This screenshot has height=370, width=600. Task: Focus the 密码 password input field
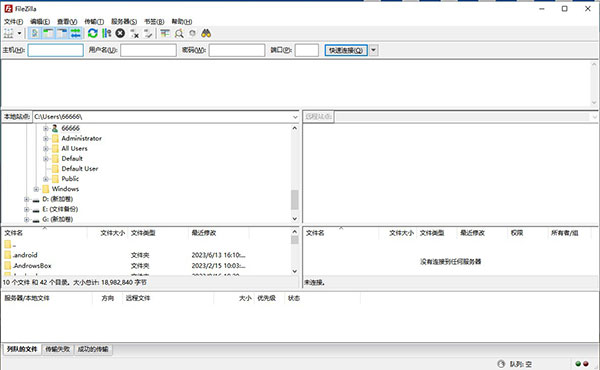[237, 50]
